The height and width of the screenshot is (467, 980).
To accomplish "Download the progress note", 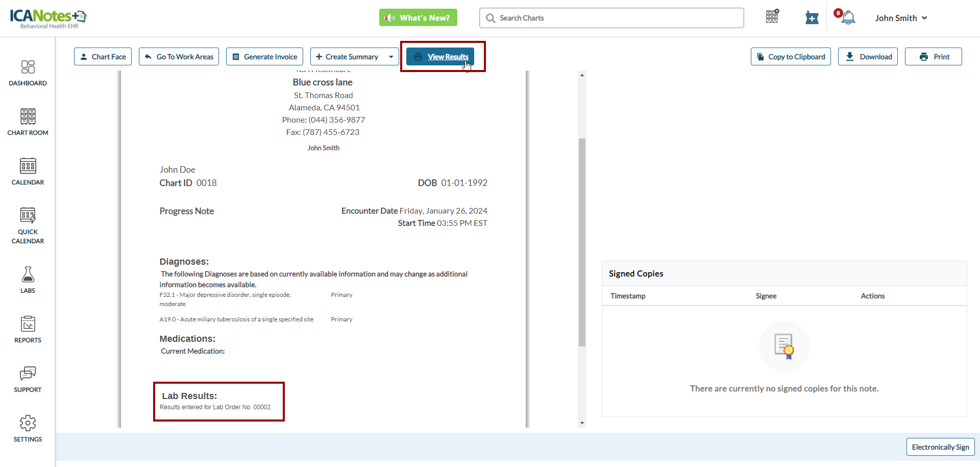I will 868,57.
